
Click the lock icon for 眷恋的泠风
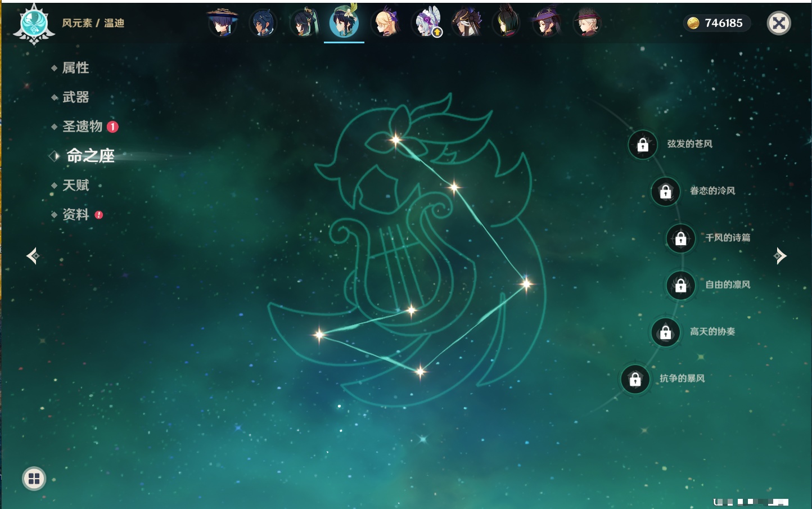coord(666,192)
